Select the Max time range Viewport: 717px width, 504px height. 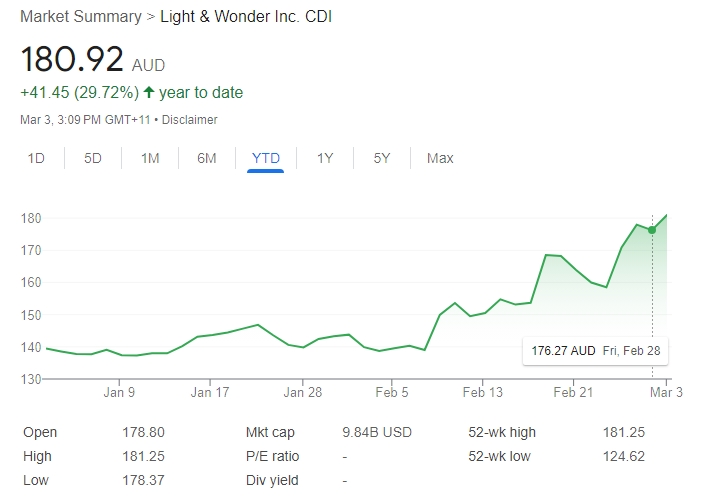coord(440,158)
